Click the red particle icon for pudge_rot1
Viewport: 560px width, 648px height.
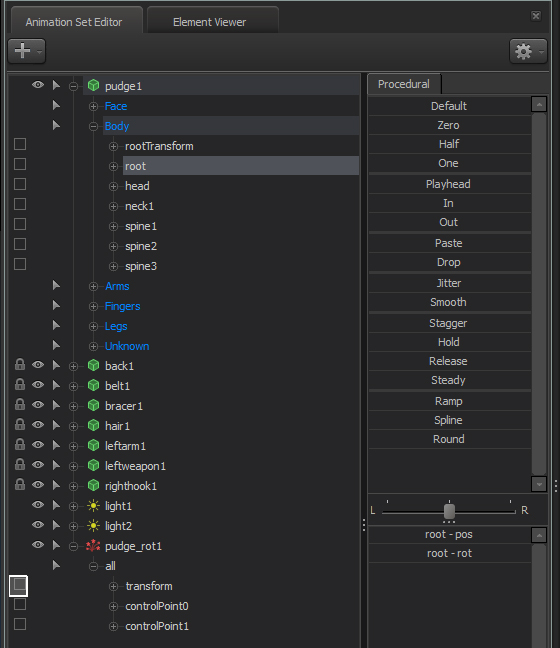click(x=93, y=546)
